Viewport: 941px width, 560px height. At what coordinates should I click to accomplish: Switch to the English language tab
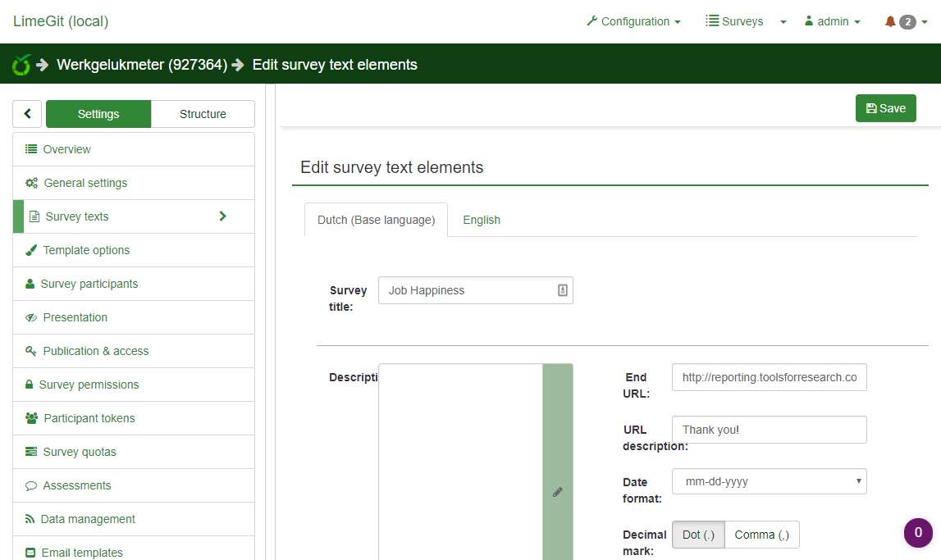point(482,220)
